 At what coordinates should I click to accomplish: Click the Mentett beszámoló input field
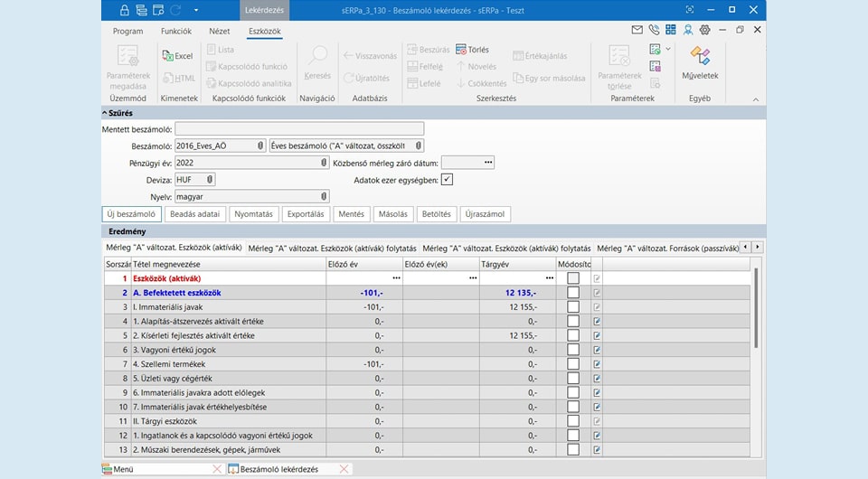click(x=299, y=129)
